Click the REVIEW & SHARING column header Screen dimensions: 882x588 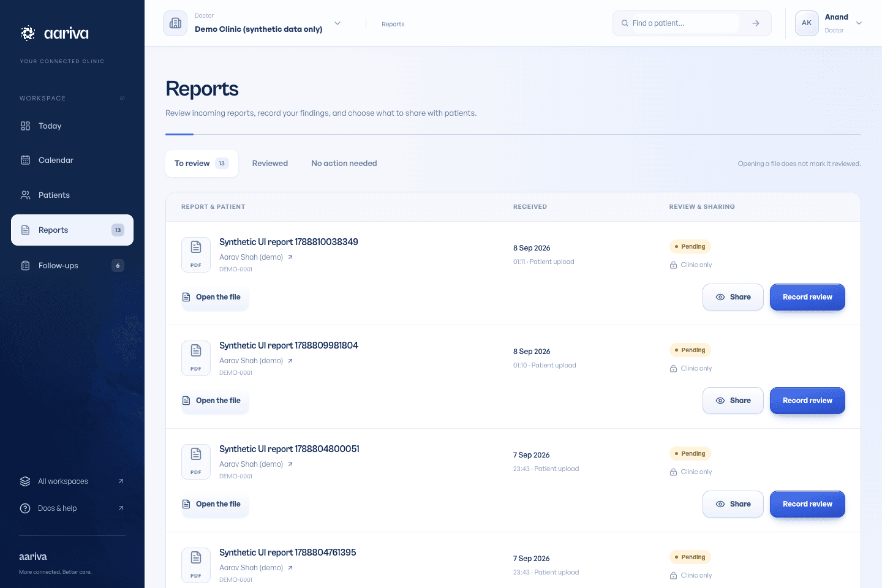point(702,207)
